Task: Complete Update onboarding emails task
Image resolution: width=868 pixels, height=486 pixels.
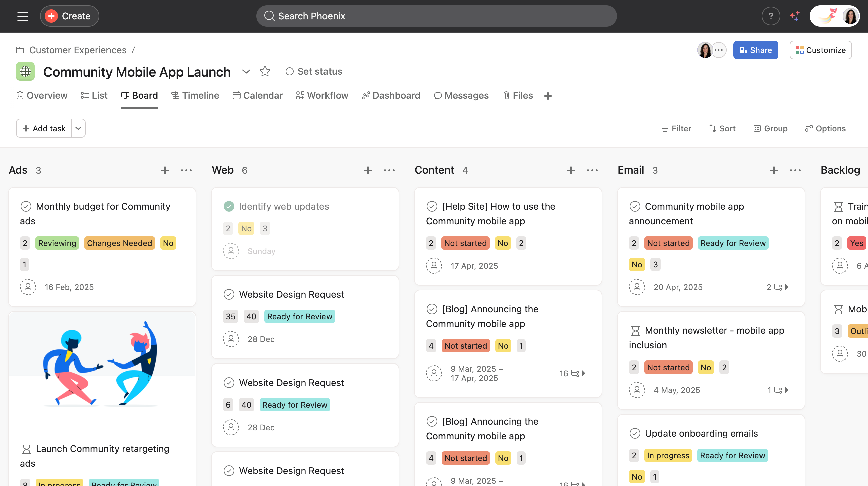Action: (x=635, y=433)
